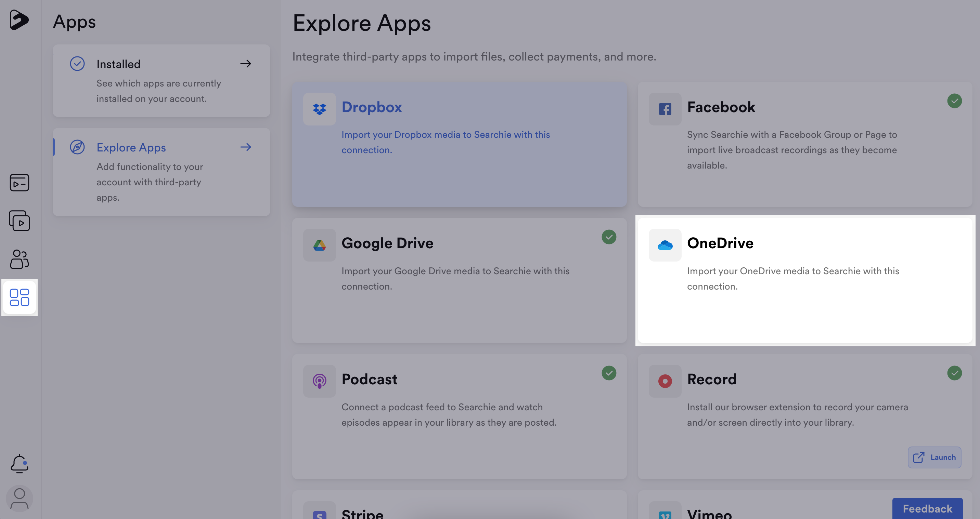Viewport: 980px width, 519px height.
Task: Click Google Drive's green installed checkmark
Action: (x=609, y=237)
